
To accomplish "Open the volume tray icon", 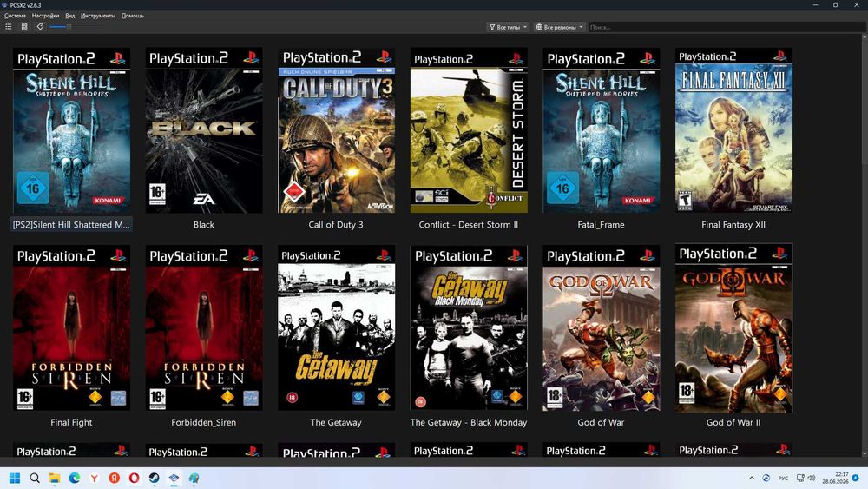I will (x=812, y=478).
